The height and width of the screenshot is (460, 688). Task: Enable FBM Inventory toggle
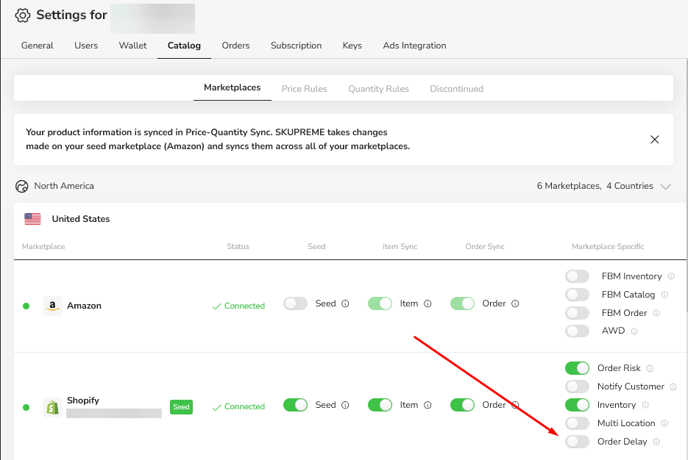577,276
